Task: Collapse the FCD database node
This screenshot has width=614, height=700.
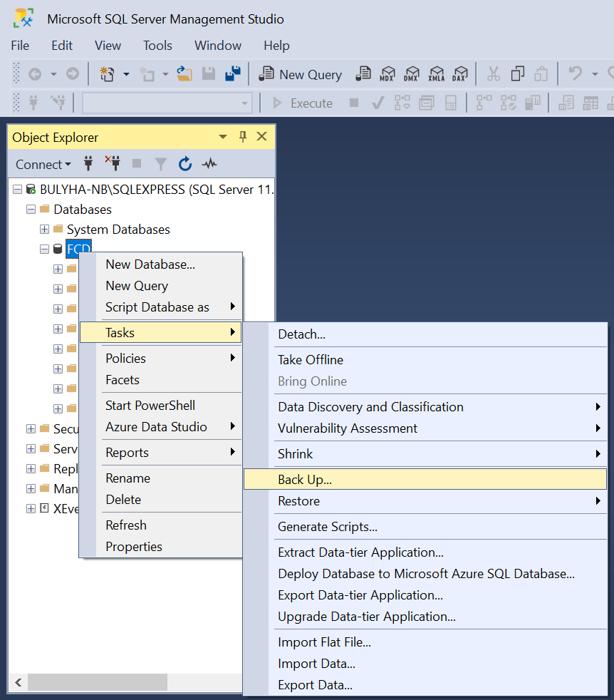Action: 44,249
